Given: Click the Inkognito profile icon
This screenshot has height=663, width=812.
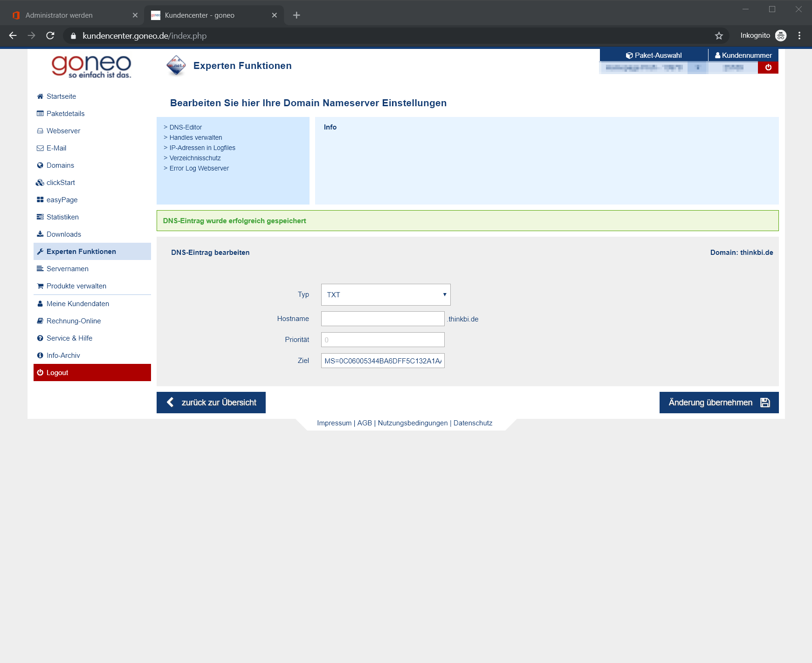Looking at the screenshot, I should coord(781,36).
